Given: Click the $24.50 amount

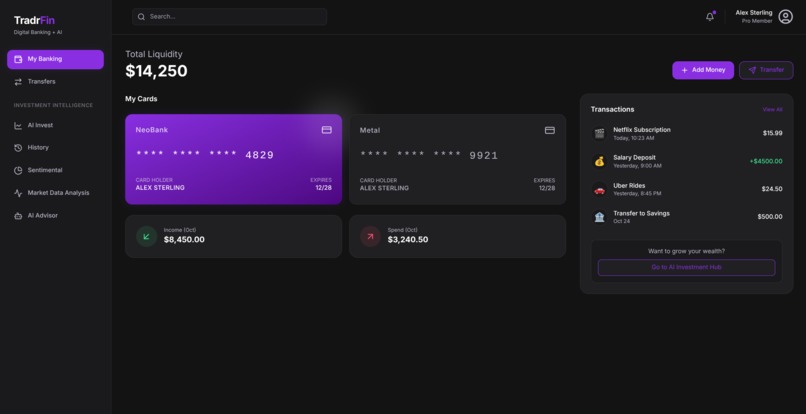Looking at the screenshot, I should [x=772, y=189].
